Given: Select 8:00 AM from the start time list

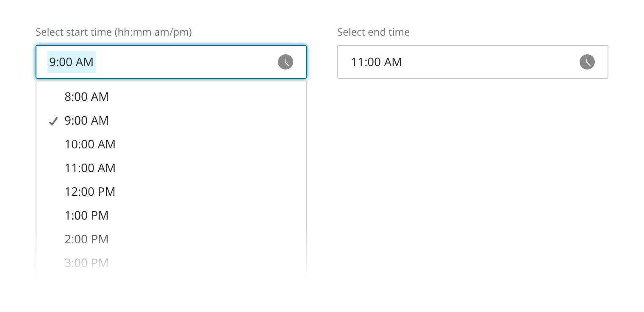Looking at the screenshot, I should click(x=86, y=97).
